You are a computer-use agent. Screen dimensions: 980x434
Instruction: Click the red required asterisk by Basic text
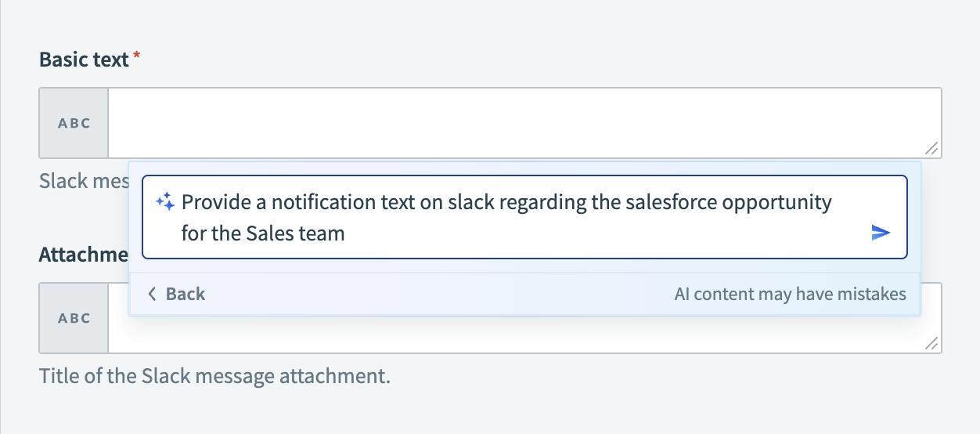(x=137, y=56)
